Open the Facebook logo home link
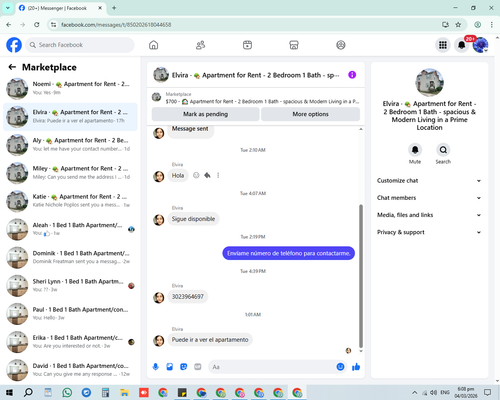This screenshot has width=500, height=400. (14, 45)
